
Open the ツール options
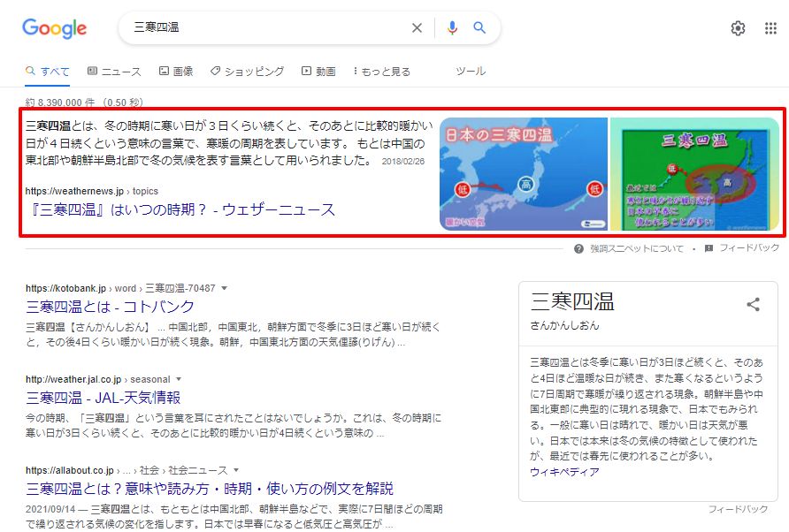pyautogui.click(x=471, y=72)
